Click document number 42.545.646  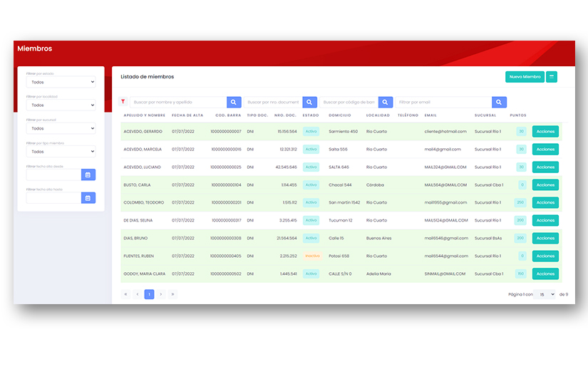(x=286, y=167)
